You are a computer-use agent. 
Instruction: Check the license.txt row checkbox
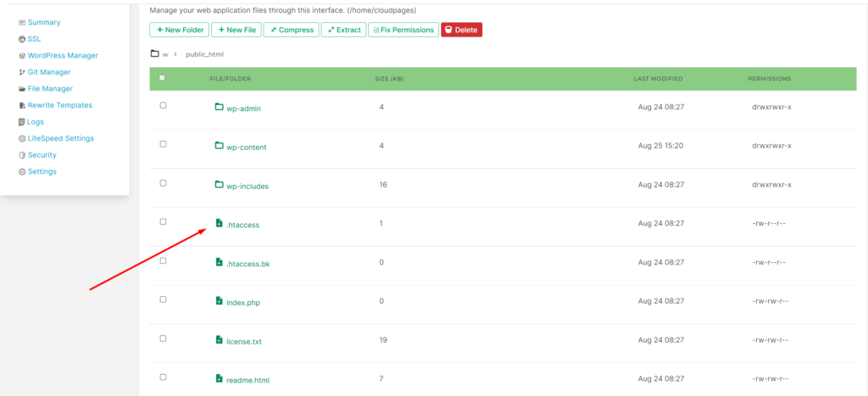[163, 337]
